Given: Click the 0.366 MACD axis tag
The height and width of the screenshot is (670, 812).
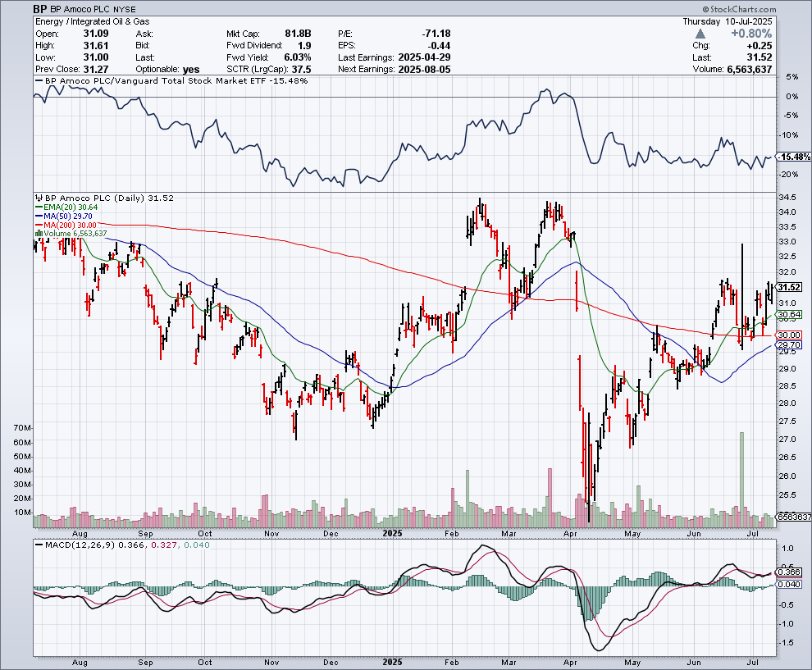Looking at the screenshot, I should coord(789,572).
